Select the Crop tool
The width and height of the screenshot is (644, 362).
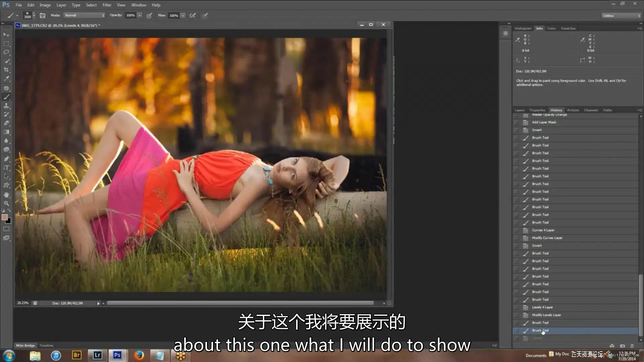pyautogui.click(x=6, y=70)
